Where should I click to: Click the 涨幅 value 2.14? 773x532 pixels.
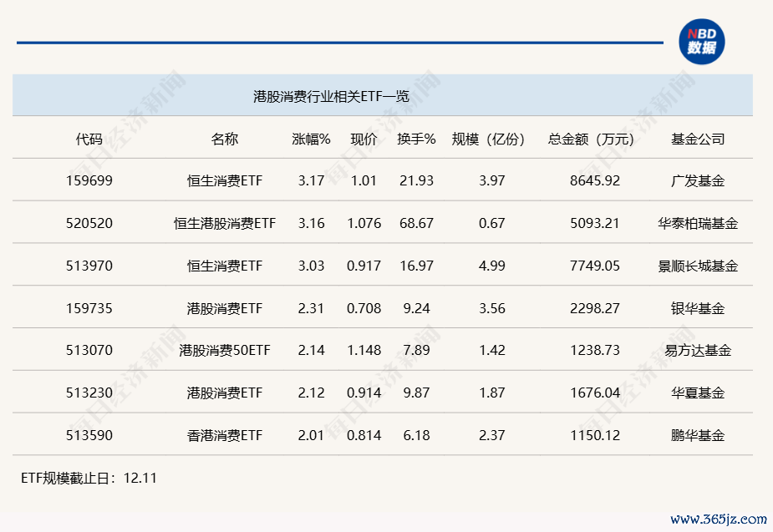tap(311, 350)
